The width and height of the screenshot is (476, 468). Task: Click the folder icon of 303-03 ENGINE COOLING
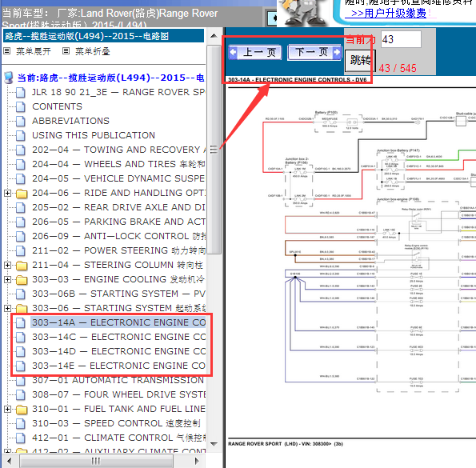22,280
